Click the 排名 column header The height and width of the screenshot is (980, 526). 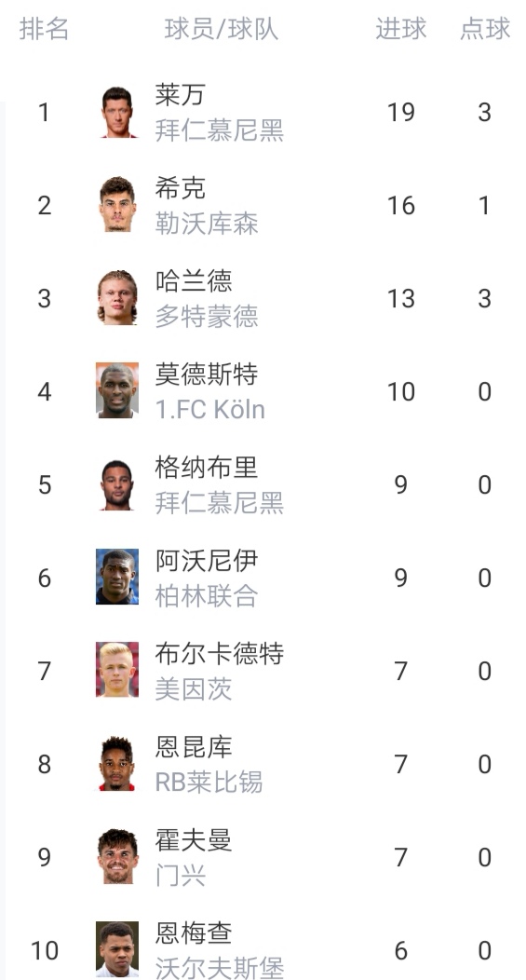44,29
